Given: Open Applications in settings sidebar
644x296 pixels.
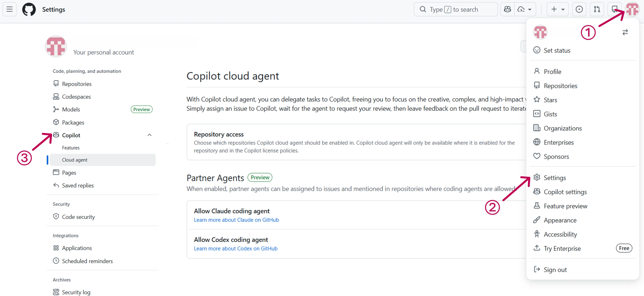Looking at the screenshot, I should 103,248.
